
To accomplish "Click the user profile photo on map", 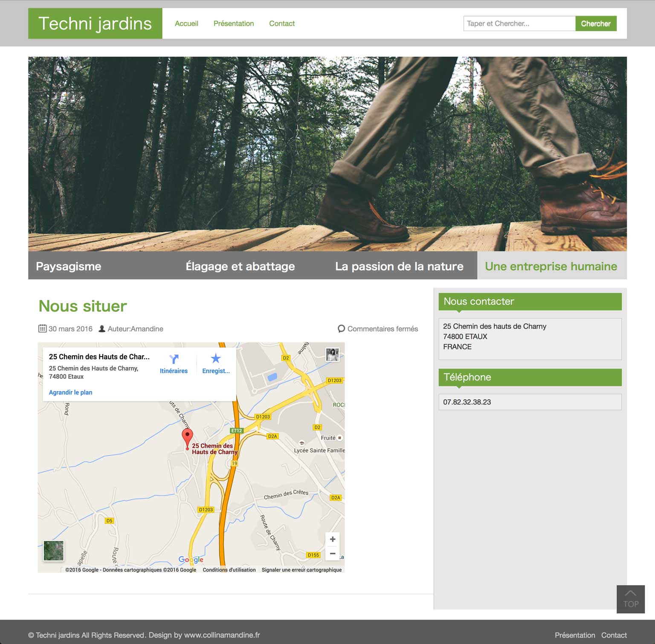I will tap(332, 354).
